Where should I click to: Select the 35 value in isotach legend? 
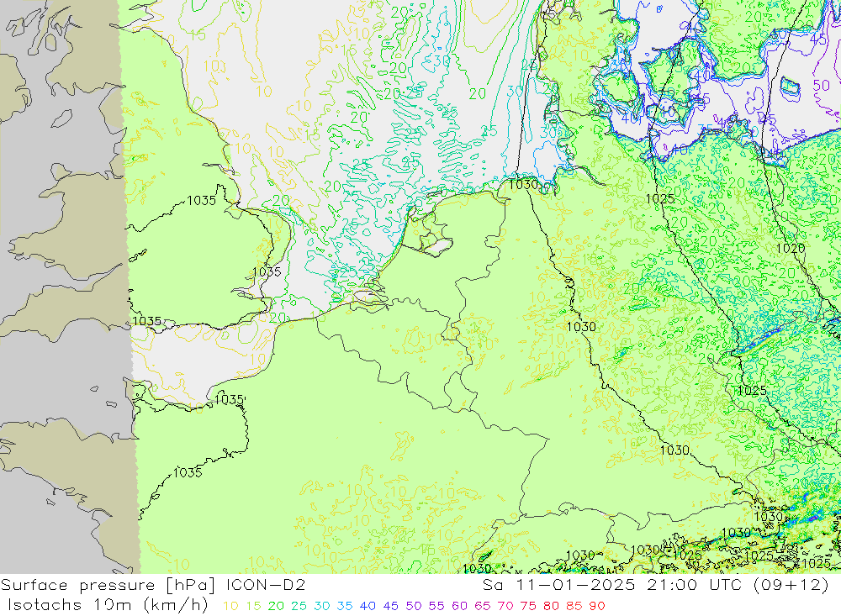(345, 607)
